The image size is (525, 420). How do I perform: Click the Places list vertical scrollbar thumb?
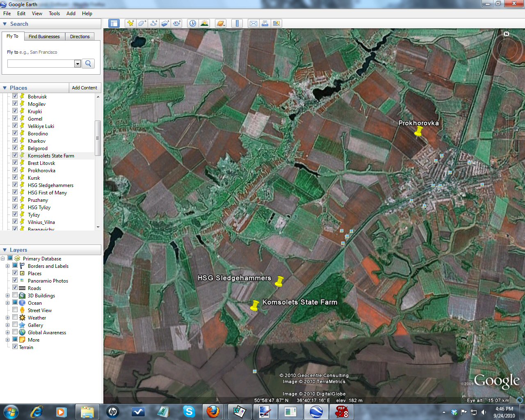click(98, 138)
